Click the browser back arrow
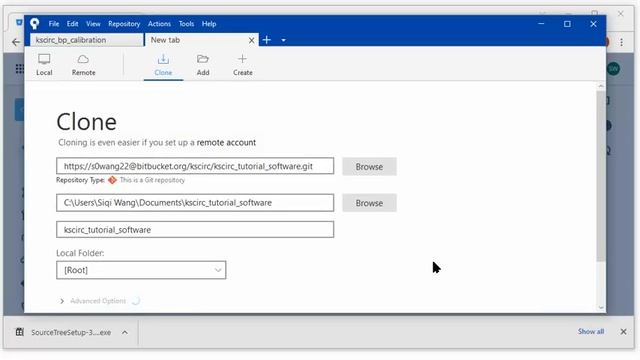 click(x=16, y=42)
